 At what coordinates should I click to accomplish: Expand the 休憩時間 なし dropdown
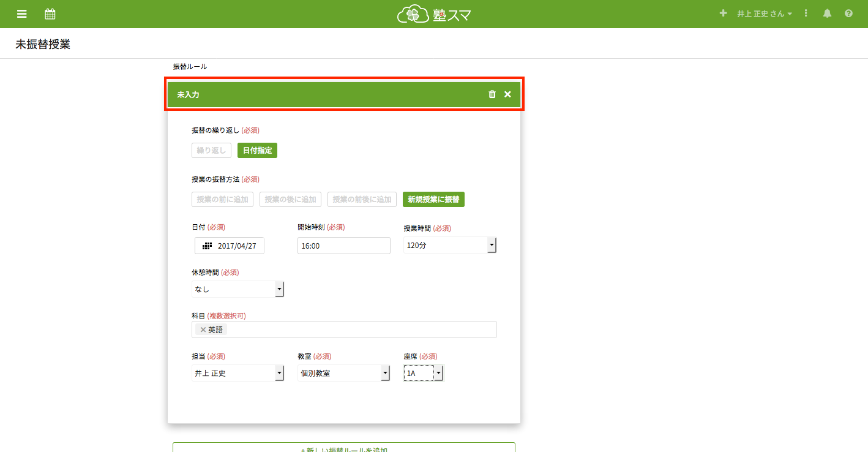click(x=238, y=289)
